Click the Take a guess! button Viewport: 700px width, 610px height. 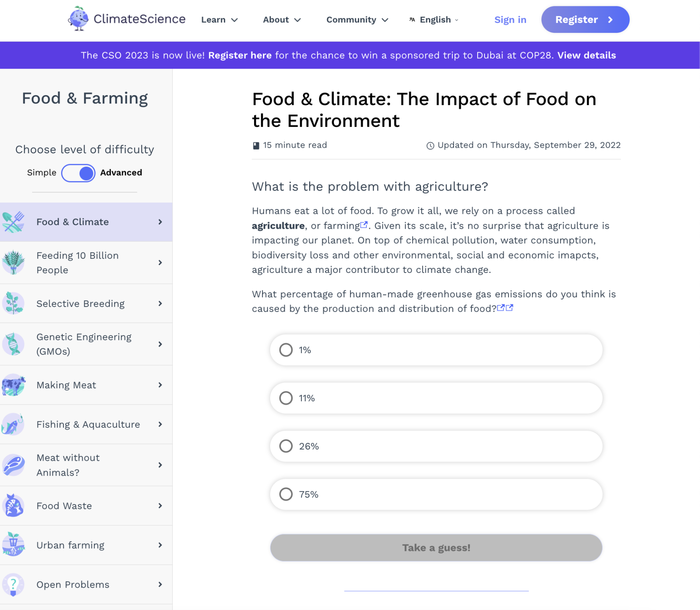[x=436, y=548]
